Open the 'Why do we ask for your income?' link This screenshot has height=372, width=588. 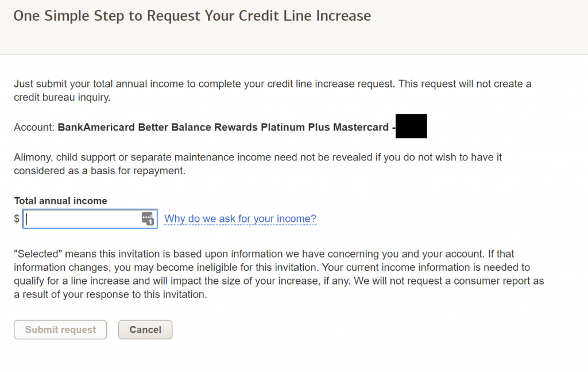tap(241, 218)
